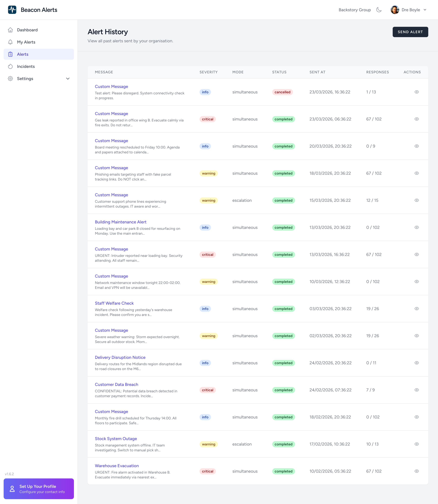Screen dimensions: 438x504
Task: Toggle dark mode moon icon
Action: coord(379,10)
